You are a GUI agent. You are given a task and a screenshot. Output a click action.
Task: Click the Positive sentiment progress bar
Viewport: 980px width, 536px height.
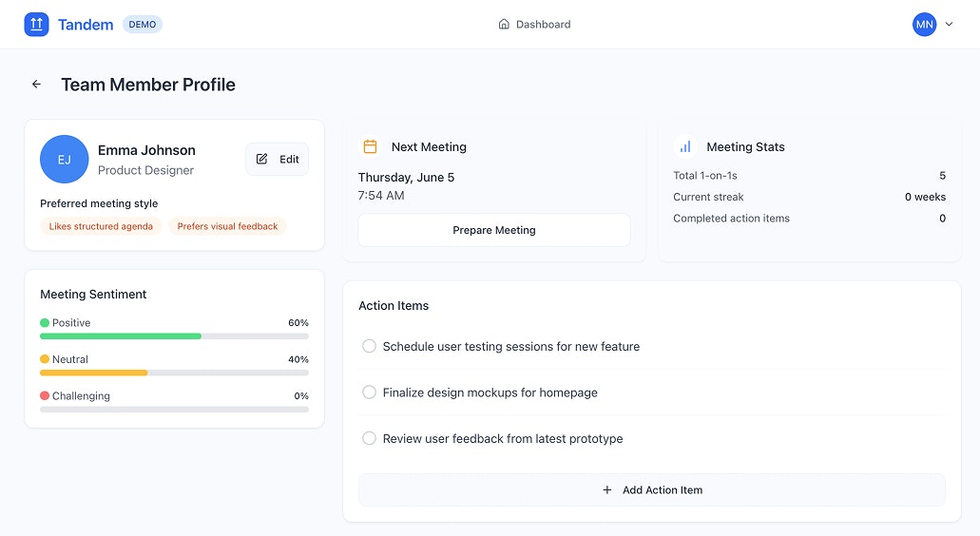point(174,336)
